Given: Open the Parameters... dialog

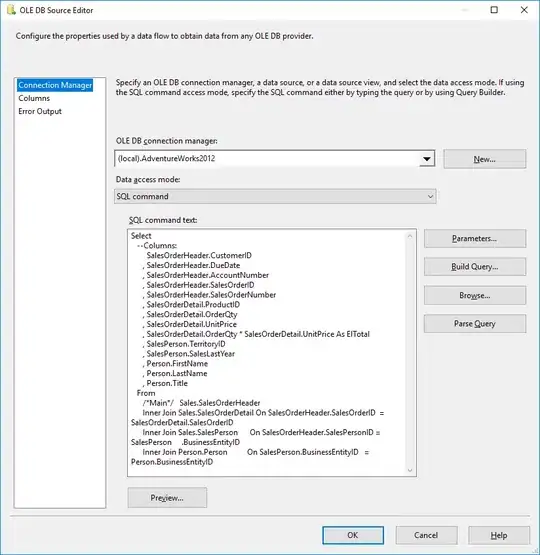Looking at the screenshot, I should 475,239.
